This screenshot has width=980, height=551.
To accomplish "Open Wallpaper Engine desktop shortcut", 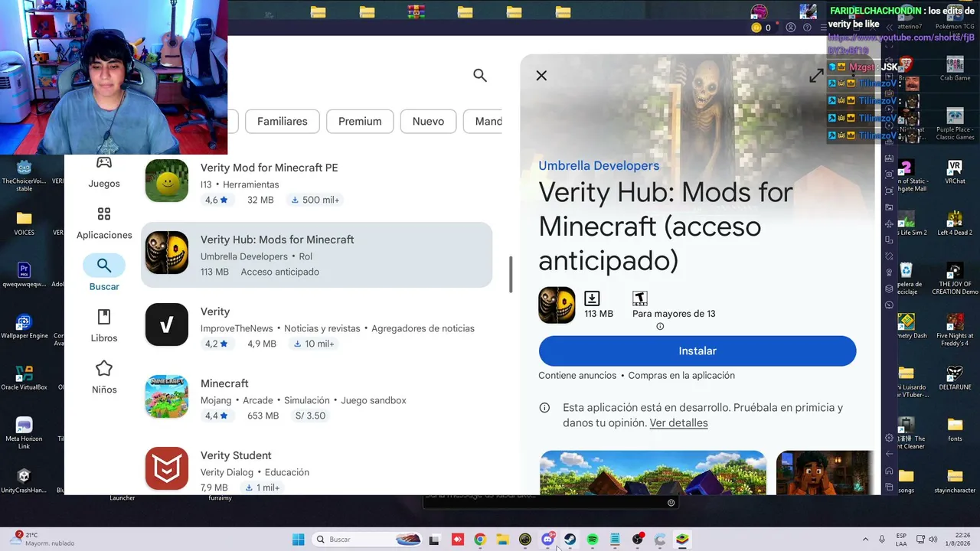I will (x=24, y=327).
